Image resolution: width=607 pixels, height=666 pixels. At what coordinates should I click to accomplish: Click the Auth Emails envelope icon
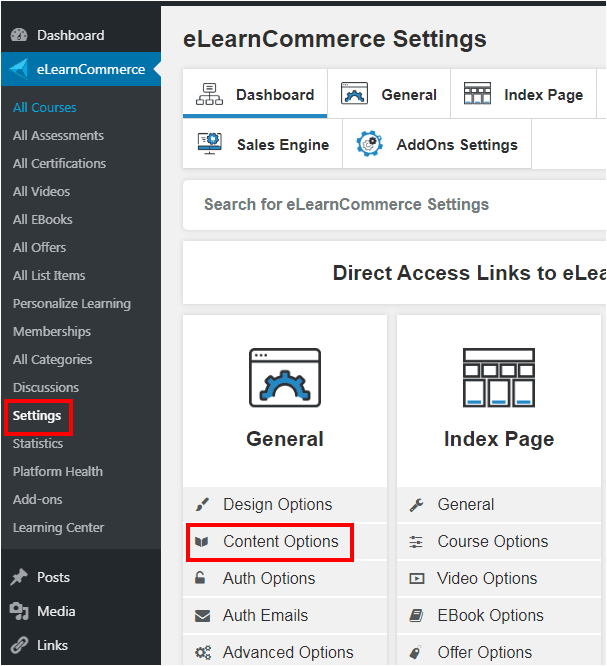[x=202, y=615]
